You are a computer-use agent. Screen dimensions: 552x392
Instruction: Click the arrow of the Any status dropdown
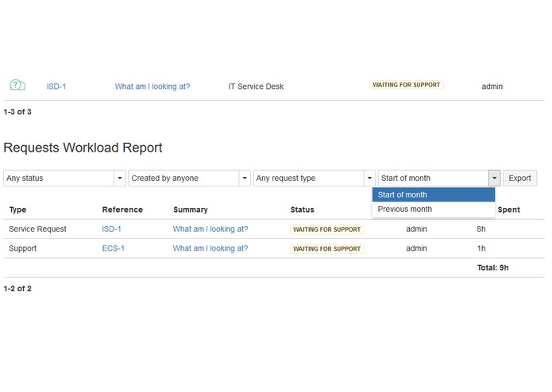click(x=120, y=179)
